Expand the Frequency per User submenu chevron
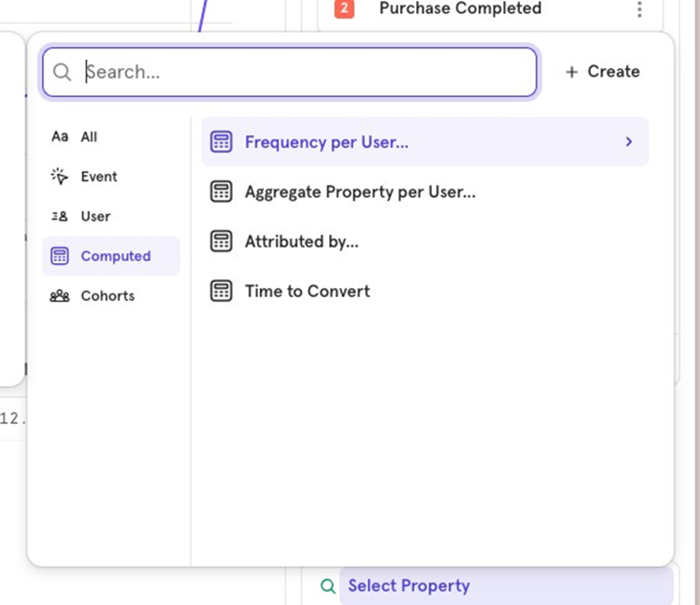 coord(629,141)
